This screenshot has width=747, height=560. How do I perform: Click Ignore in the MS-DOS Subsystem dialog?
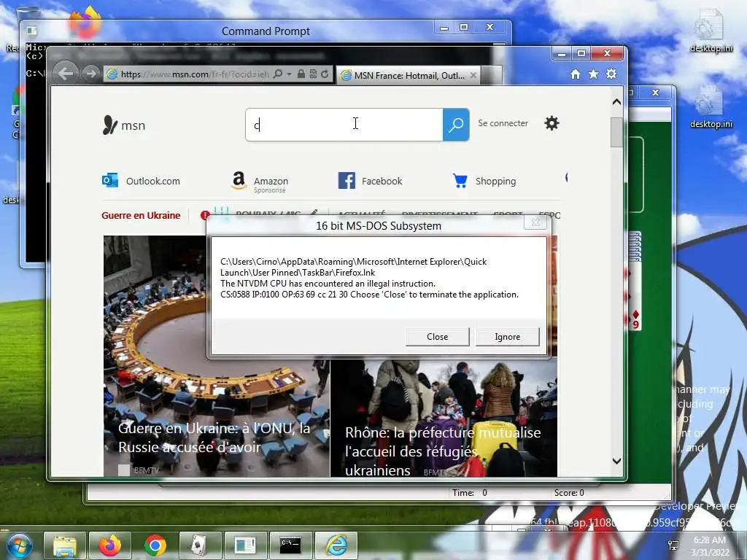coord(508,337)
